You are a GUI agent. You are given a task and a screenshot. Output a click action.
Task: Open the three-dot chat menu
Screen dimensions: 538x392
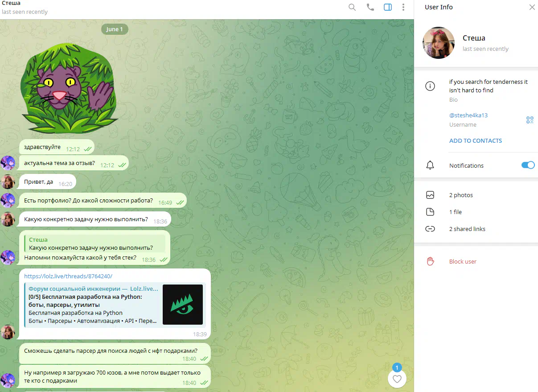coord(403,7)
